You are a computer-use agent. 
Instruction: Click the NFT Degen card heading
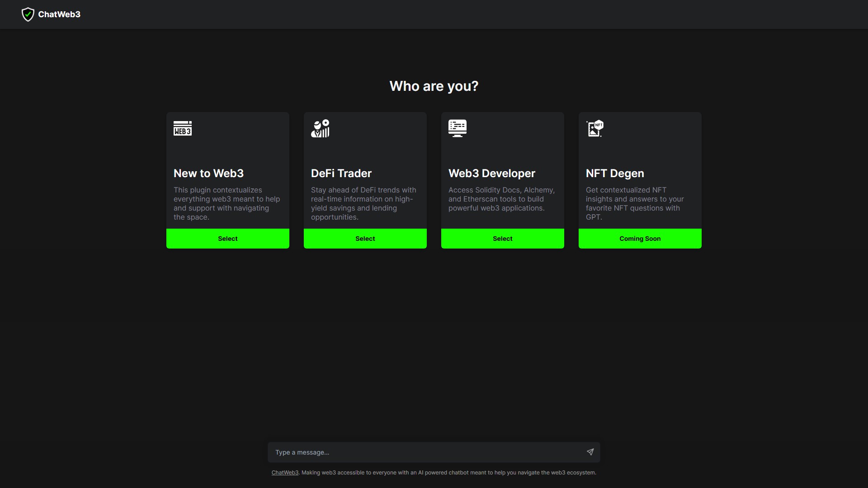[615, 173]
